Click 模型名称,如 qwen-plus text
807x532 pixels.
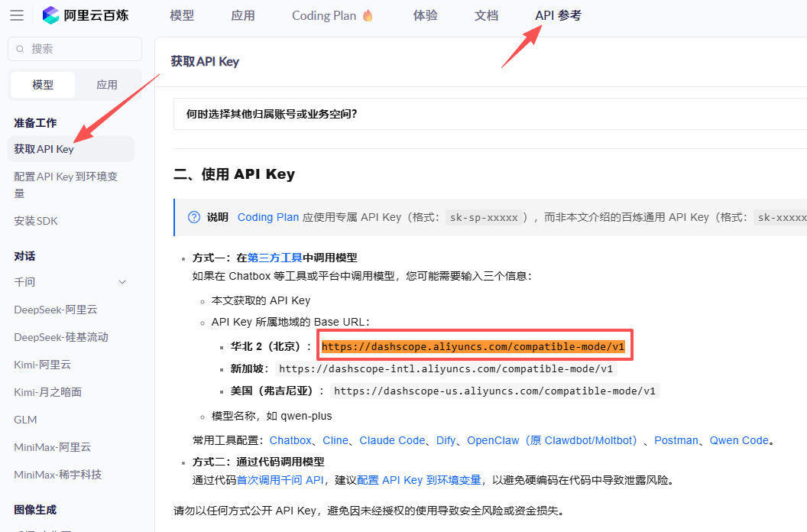pyautogui.click(x=272, y=416)
